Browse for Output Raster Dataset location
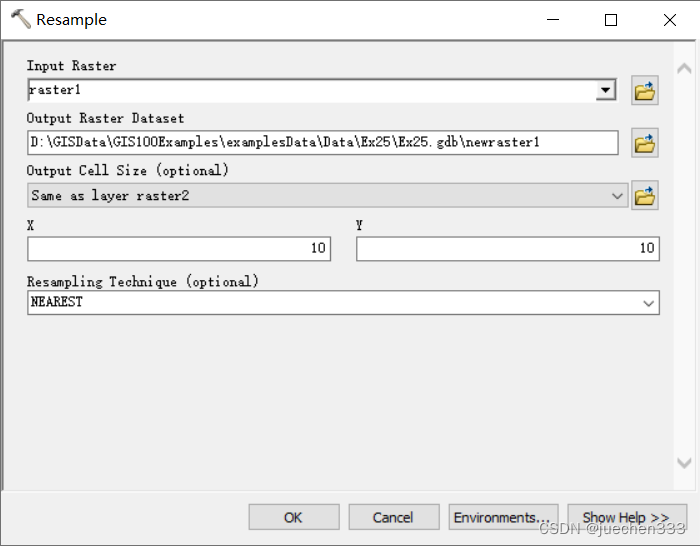 tap(645, 144)
